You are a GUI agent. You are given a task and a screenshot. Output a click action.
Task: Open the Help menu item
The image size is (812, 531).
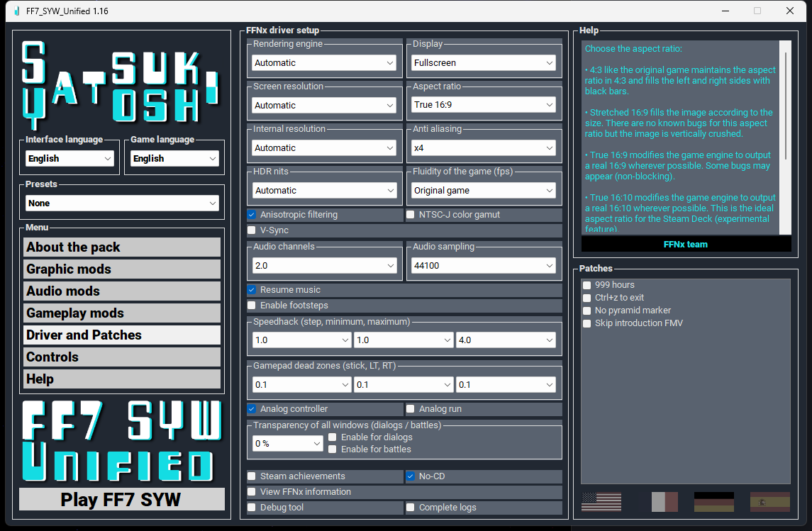(122, 379)
